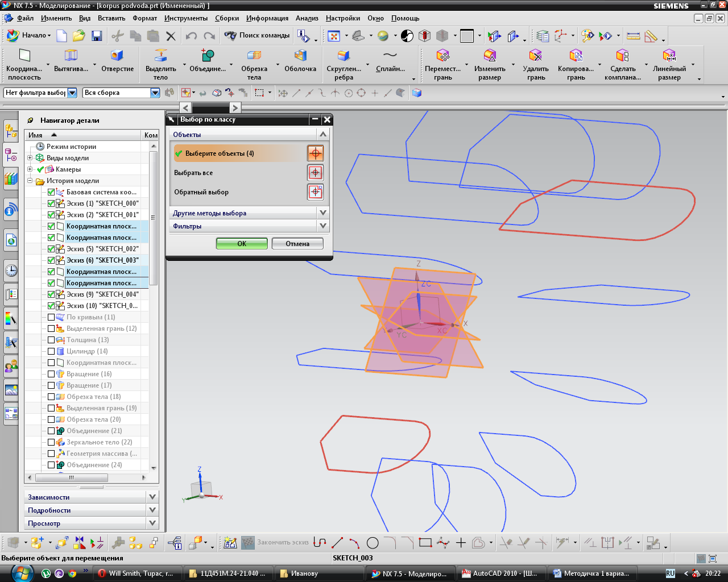Click the Cut scissors icon
728x582 pixels.
coord(117,36)
